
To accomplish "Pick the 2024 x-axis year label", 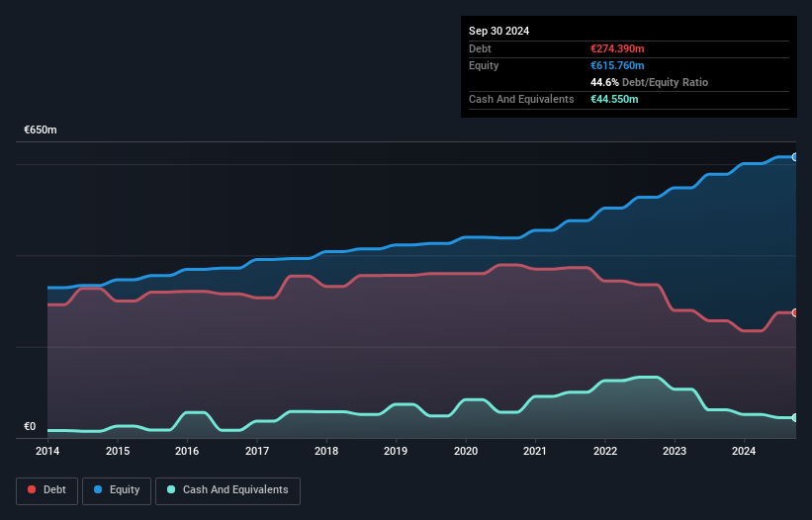I will pyautogui.click(x=745, y=452).
